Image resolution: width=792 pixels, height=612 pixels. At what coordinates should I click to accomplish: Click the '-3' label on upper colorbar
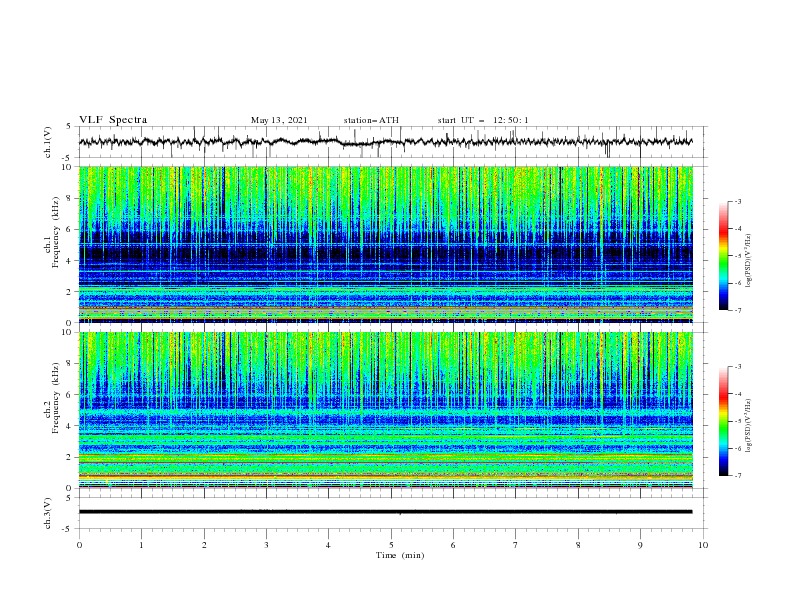[x=737, y=201]
